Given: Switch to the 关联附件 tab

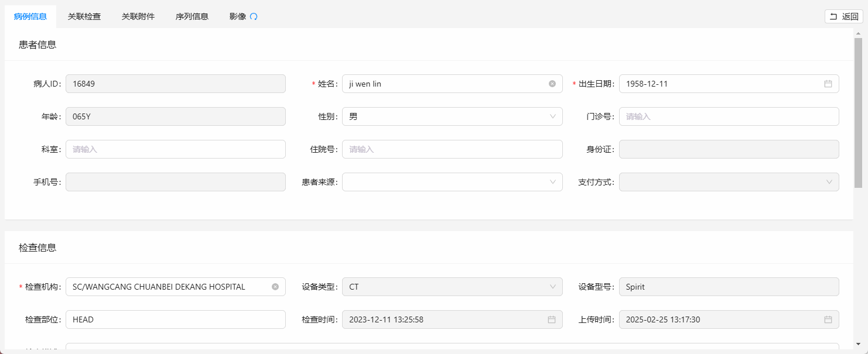Looking at the screenshot, I should (138, 16).
